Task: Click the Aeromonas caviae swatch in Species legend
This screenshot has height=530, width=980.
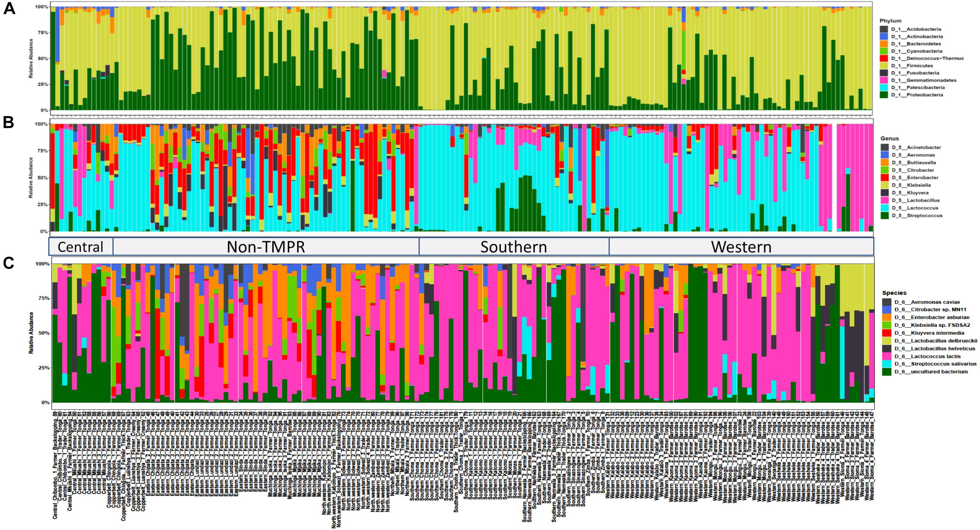Action: 887,302
